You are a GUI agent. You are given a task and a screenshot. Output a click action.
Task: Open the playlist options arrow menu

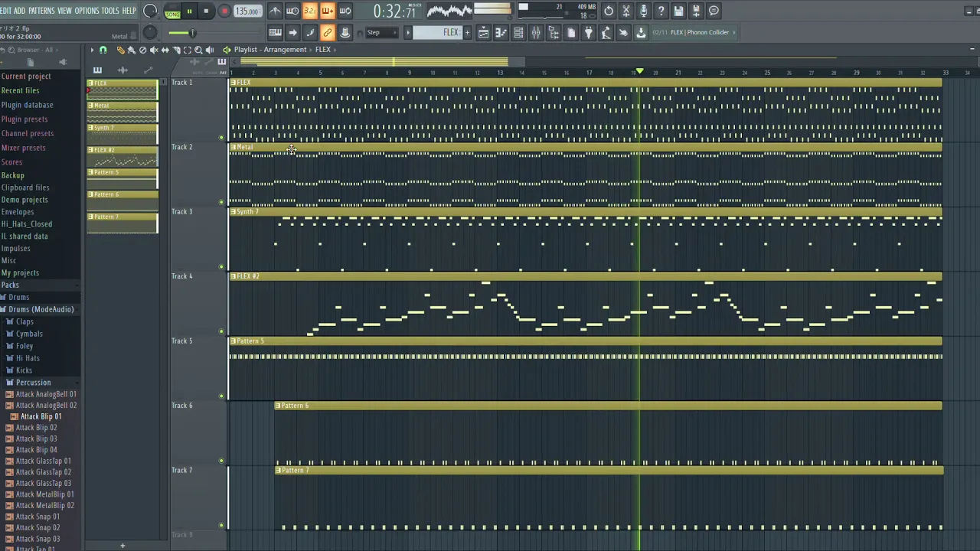point(92,50)
